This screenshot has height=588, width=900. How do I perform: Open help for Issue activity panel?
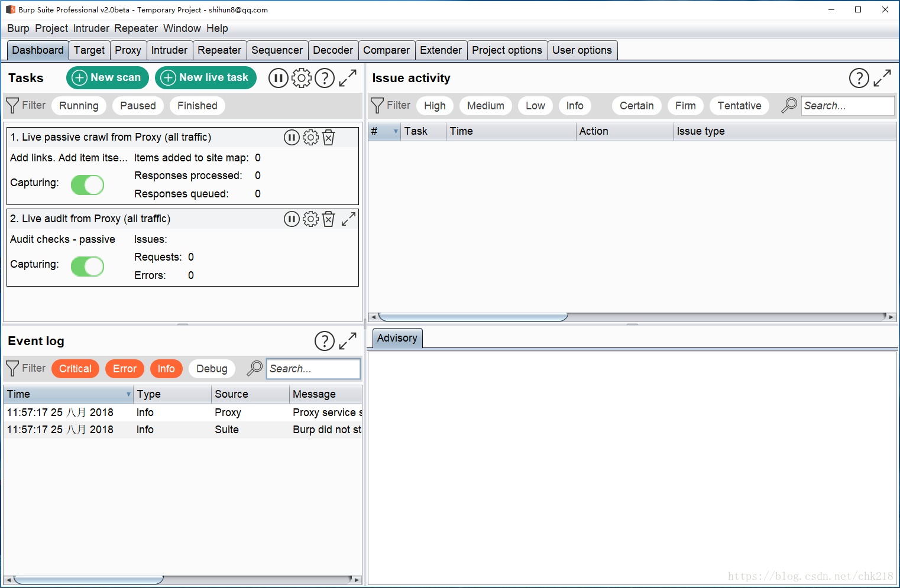tap(859, 78)
